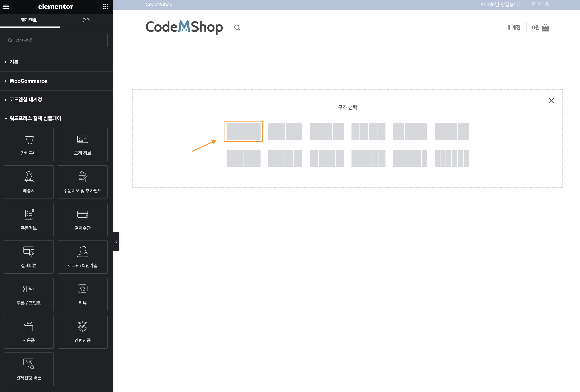The height and width of the screenshot is (392, 580).
Task: Choose the wide-left plus two narrow structure
Action: coord(285,158)
